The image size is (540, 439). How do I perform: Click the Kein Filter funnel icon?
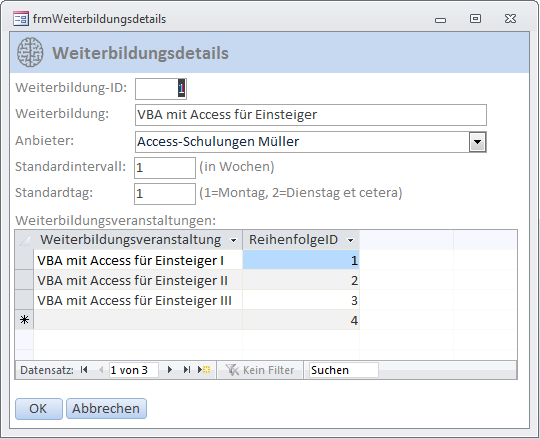point(232,370)
